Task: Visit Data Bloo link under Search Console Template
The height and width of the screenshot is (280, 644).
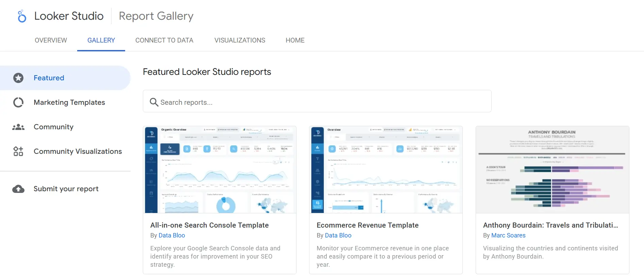Action: click(x=172, y=235)
